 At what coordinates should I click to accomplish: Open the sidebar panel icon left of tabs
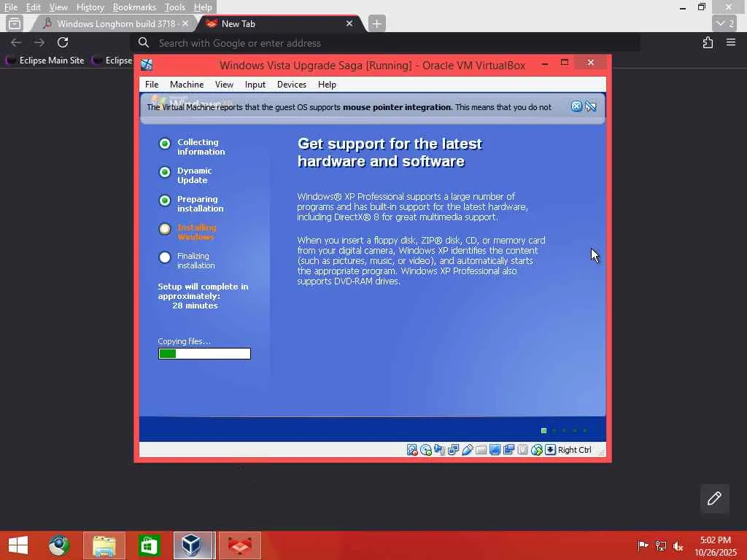[15, 23]
